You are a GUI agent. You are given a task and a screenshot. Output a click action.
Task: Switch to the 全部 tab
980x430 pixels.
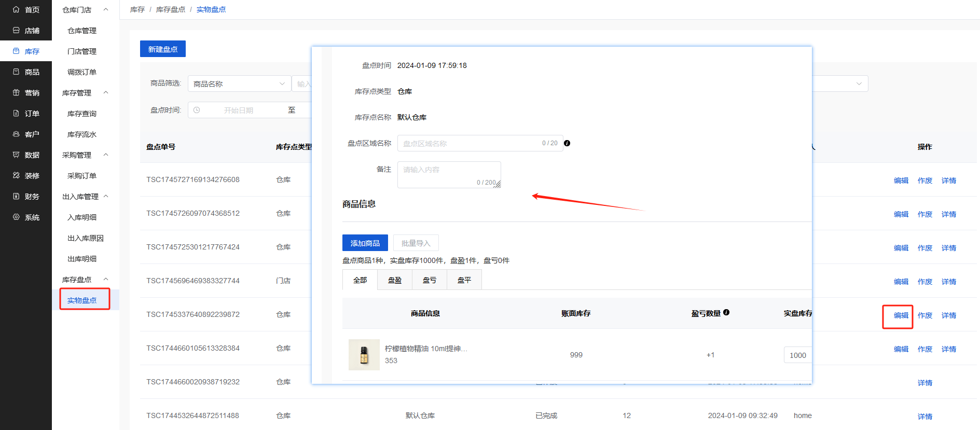coord(360,280)
